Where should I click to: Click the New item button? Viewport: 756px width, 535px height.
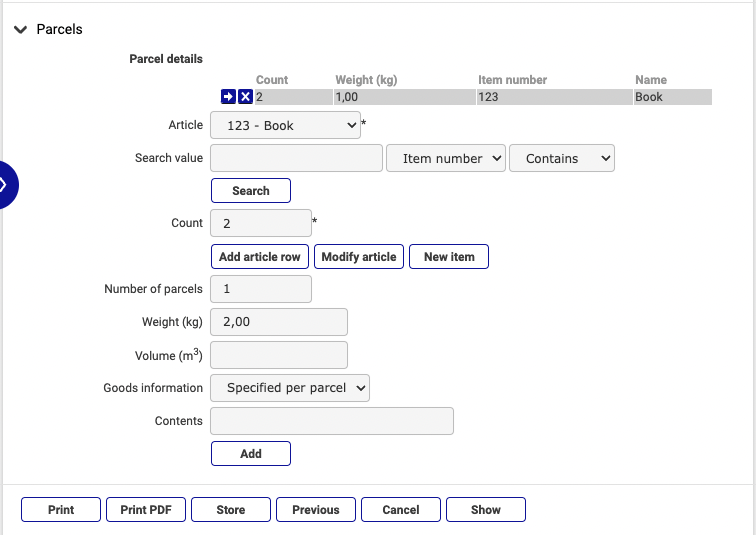[x=449, y=257]
